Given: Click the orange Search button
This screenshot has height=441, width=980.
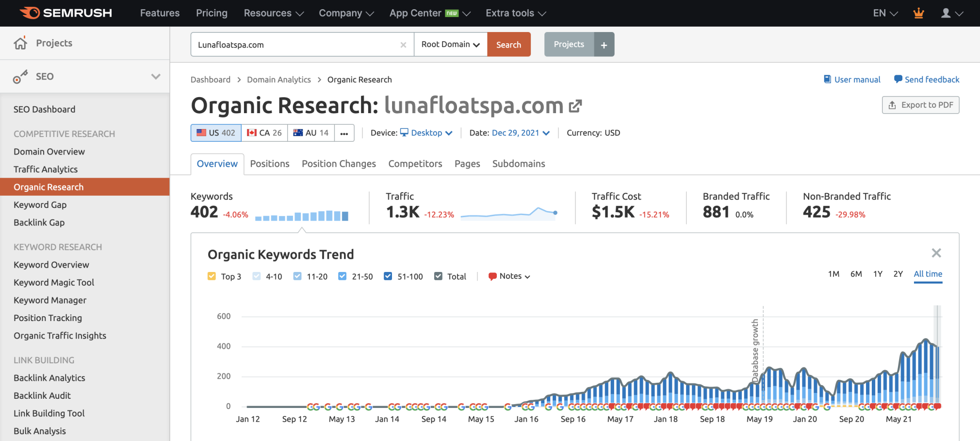Looking at the screenshot, I should (x=508, y=45).
